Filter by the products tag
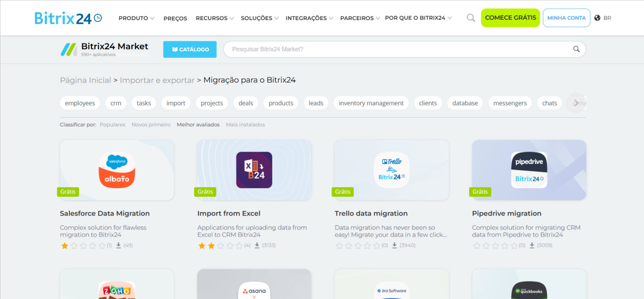This screenshot has height=299, width=644. [281, 103]
